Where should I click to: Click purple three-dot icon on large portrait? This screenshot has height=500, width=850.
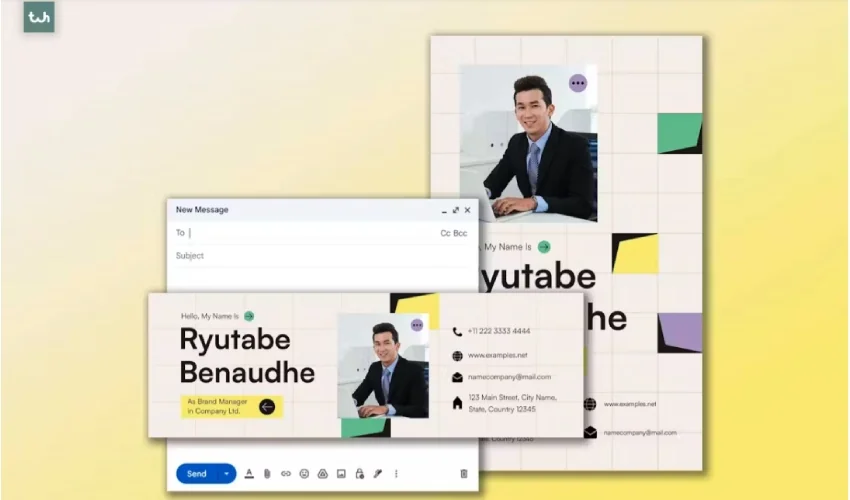tap(578, 83)
